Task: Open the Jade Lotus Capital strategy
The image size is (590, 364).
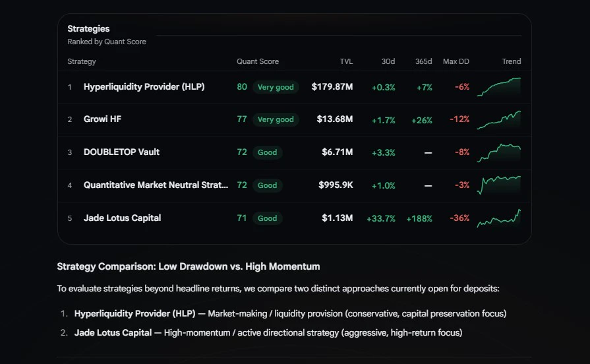Action: pos(294,218)
